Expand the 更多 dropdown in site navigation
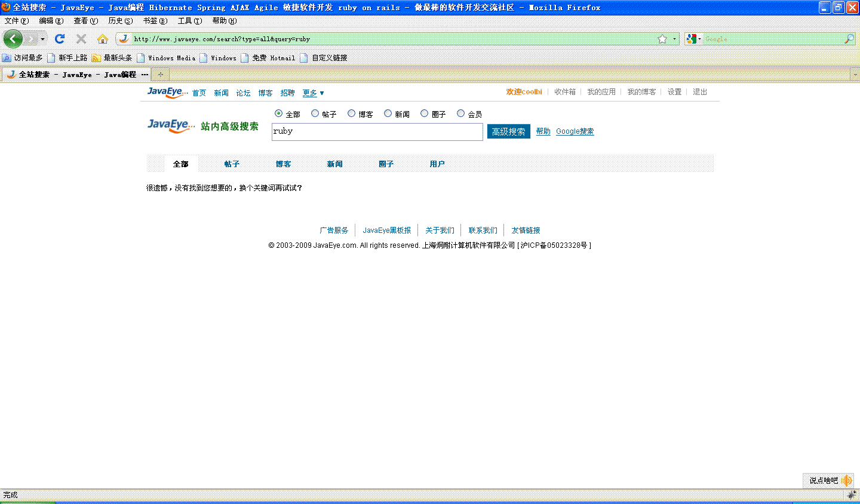The width and height of the screenshot is (860, 504). click(x=314, y=93)
